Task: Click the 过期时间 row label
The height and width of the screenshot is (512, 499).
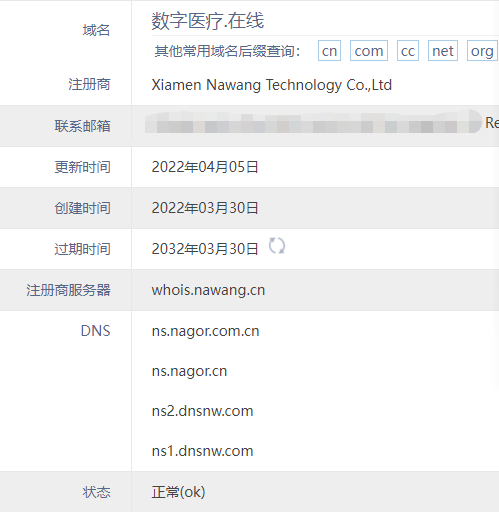Action: pos(82,249)
